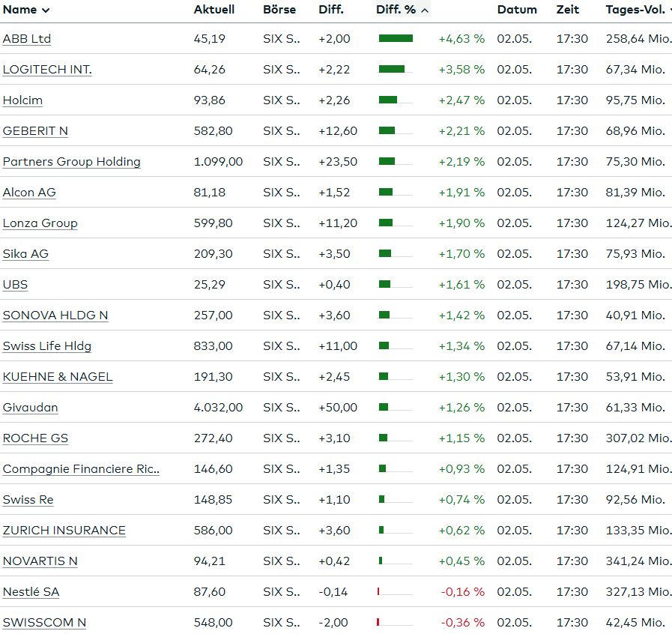Image resolution: width=672 pixels, height=634 pixels.
Task: Sort by Tages-Vol. column header
Action: pos(638,10)
